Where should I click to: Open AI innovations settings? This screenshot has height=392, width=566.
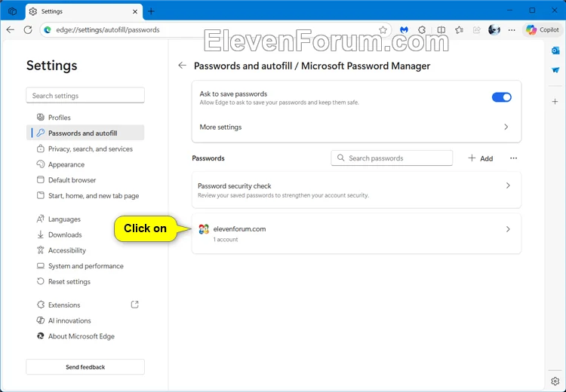85,320
